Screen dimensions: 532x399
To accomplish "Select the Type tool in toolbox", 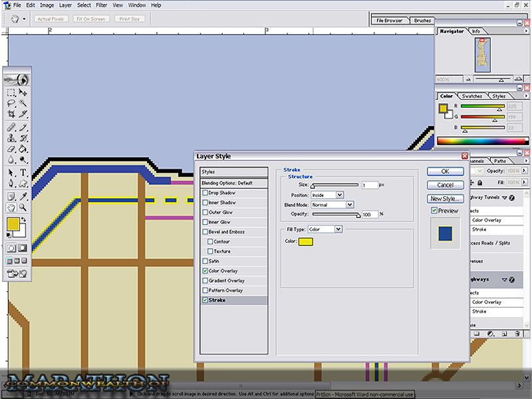I will click(23, 172).
